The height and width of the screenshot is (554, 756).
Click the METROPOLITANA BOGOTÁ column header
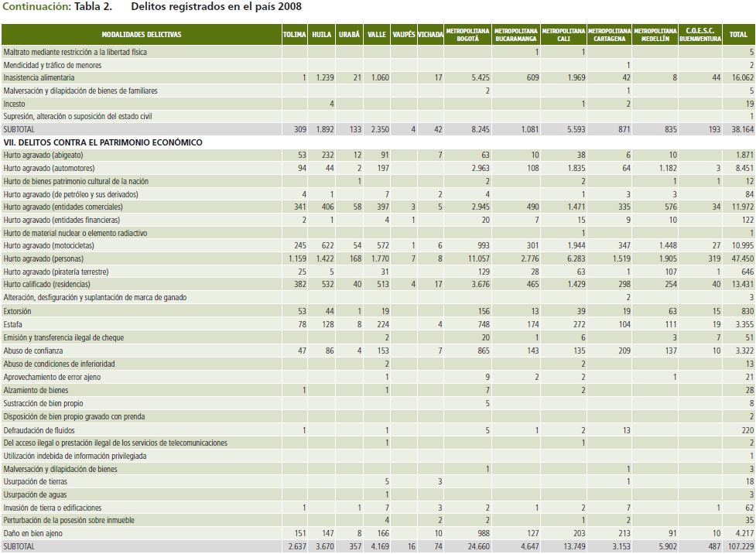pyautogui.click(x=469, y=35)
